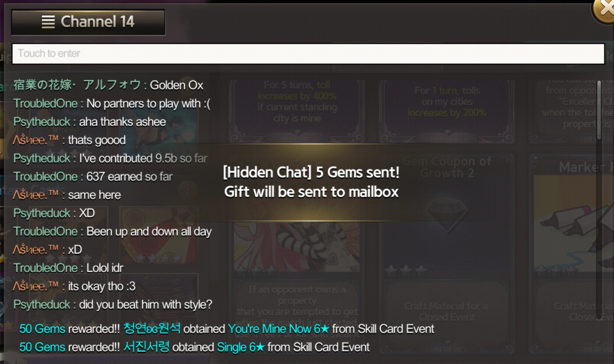Open the Channel 14 selector menu
614x364 pixels.
pos(88,22)
